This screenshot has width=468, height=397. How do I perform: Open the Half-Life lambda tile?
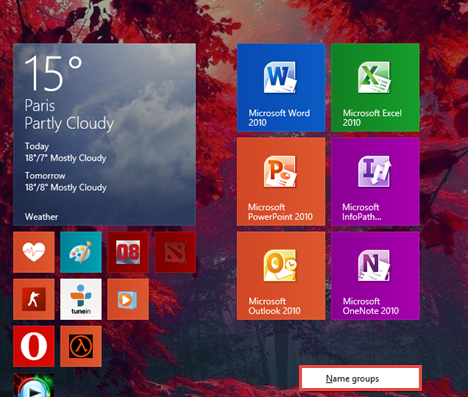coord(81,346)
